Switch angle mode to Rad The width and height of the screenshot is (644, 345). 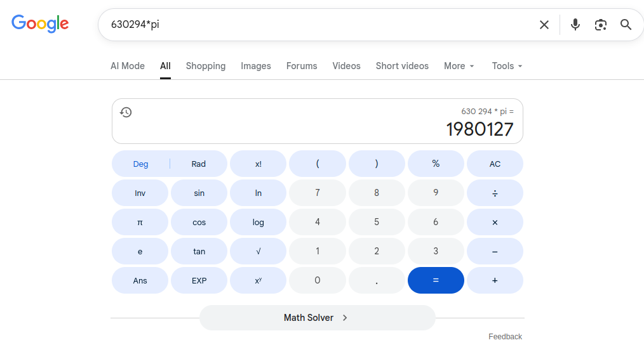pyautogui.click(x=198, y=164)
